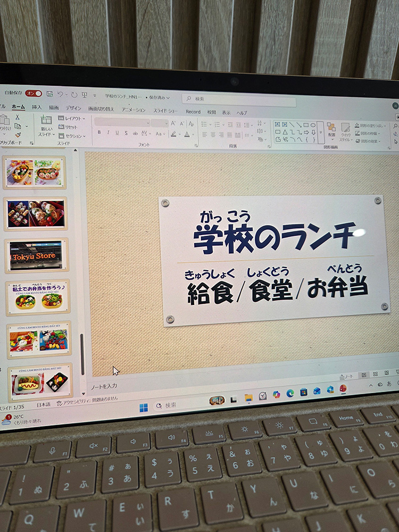This screenshot has height=532, width=399.
Task: Apply italic formatting with the I button
Action: 108,132
